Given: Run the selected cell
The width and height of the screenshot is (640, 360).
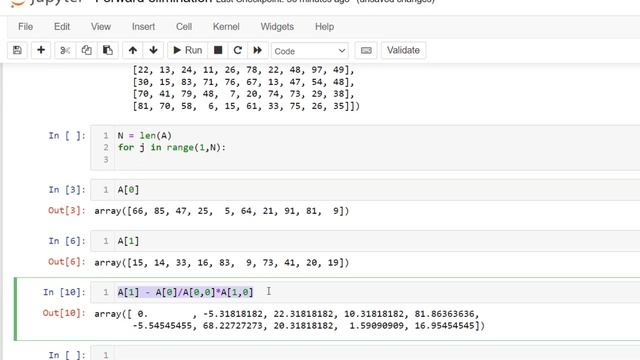Looking at the screenshot, I should [188, 50].
